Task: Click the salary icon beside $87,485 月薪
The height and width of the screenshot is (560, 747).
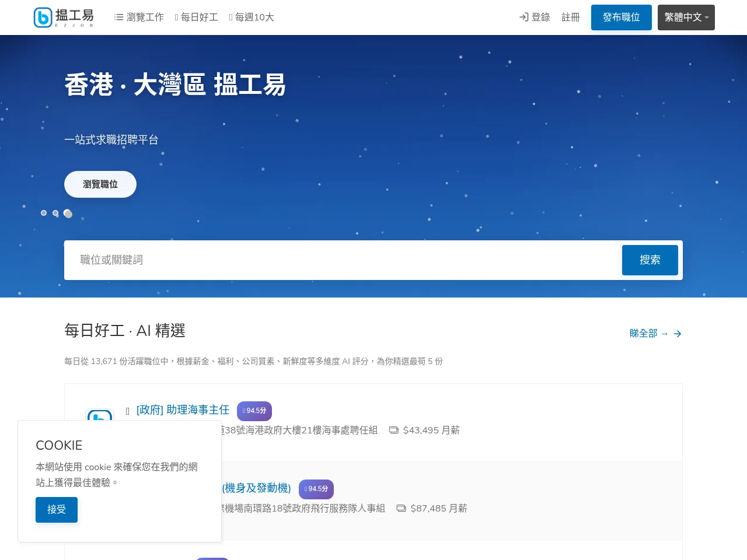Action: coord(402,509)
